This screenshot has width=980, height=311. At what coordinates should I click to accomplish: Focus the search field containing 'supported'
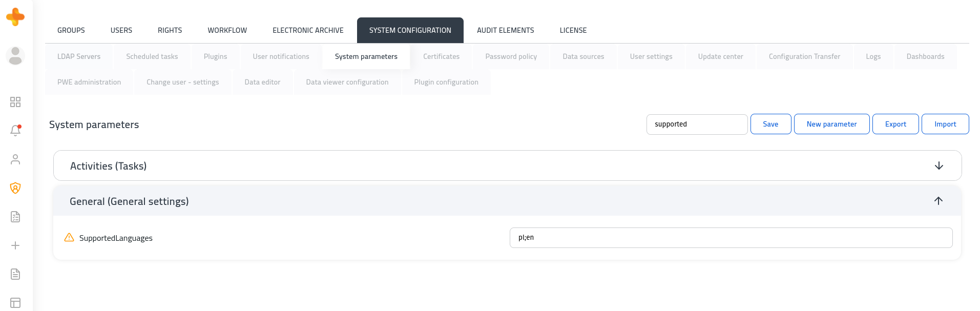tap(697, 124)
